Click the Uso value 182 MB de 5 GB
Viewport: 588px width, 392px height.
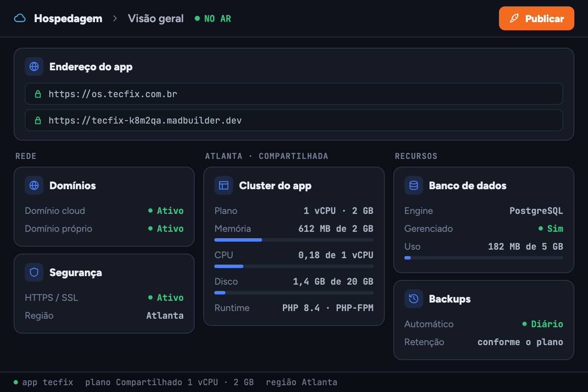(525, 246)
